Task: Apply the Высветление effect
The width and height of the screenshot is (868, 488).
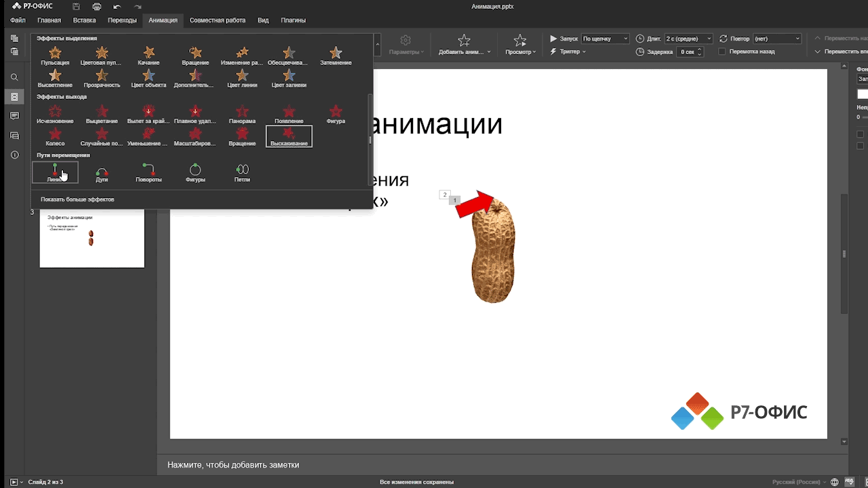Action: coord(55,79)
